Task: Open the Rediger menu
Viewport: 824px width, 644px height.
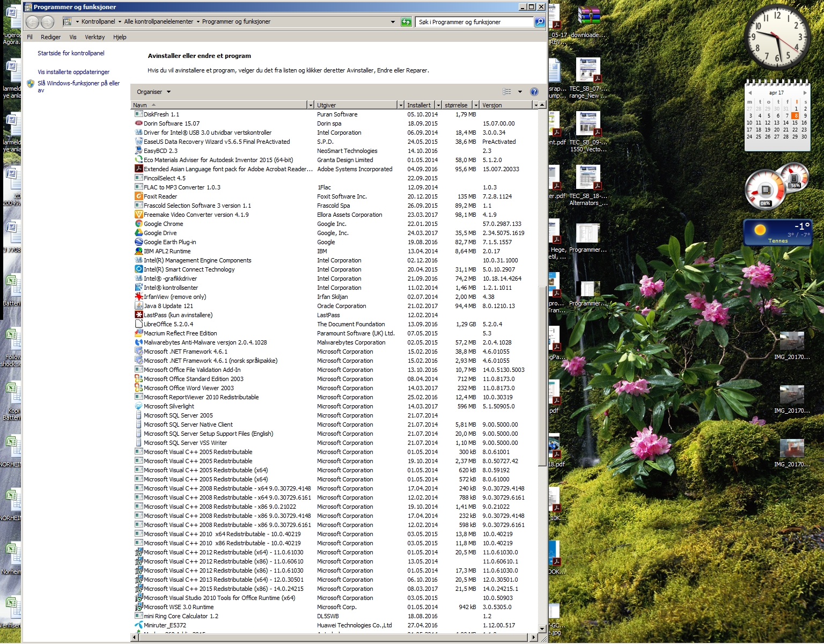Action: [51, 37]
